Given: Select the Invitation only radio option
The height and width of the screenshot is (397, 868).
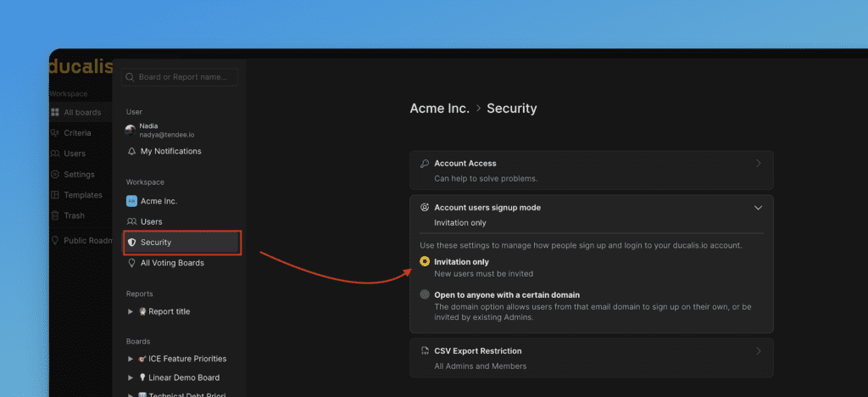Looking at the screenshot, I should 424,262.
